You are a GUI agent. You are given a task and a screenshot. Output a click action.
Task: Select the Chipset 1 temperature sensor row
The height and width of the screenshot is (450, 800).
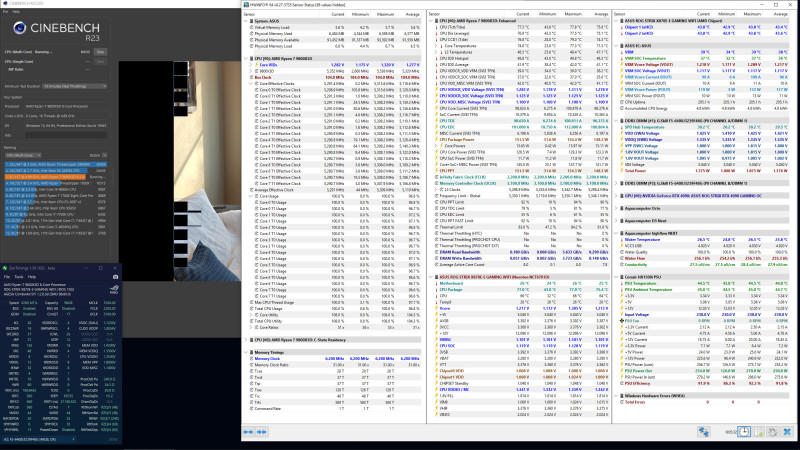pyautogui.click(x=705, y=27)
